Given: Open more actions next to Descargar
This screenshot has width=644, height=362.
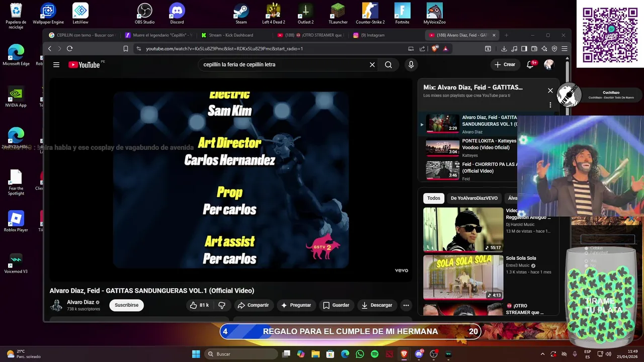Looking at the screenshot, I should tap(406, 305).
